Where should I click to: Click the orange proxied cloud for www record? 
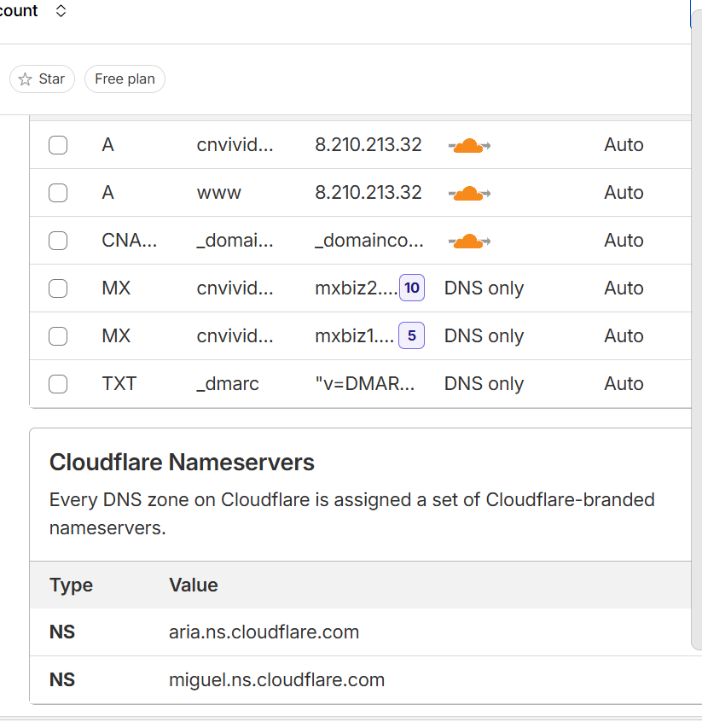468,193
